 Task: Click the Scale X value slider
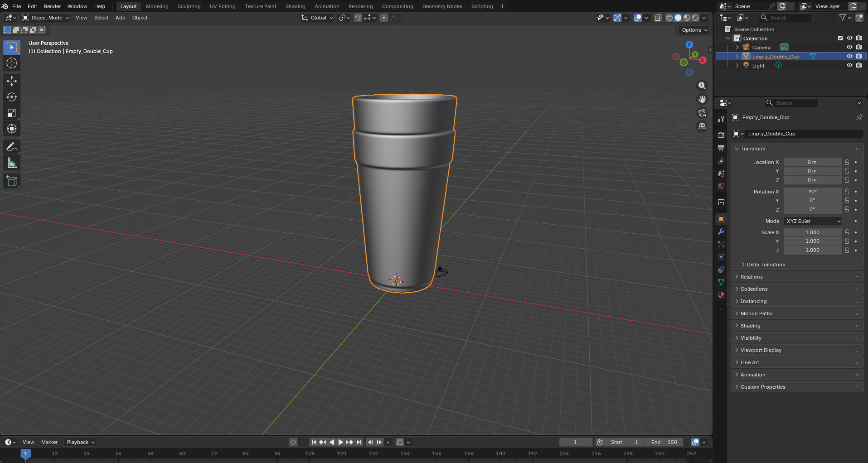click(x=812, y=232)
